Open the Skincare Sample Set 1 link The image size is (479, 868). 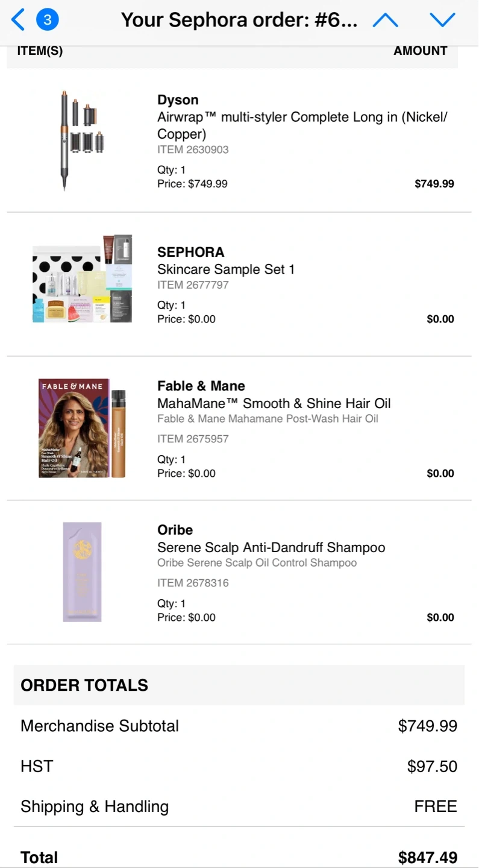(226, 269)
